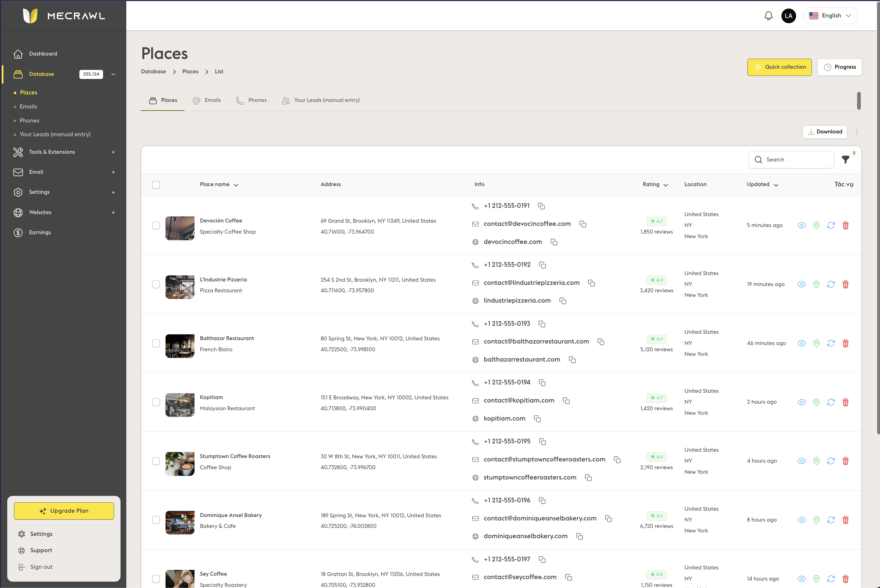Open LA user avatar menu
880x588 pixels.
[788, 16]
